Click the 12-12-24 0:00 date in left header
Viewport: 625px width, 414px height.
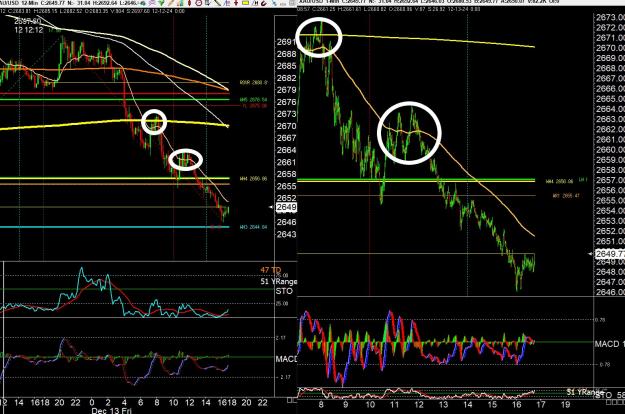[x=169, y=11]
